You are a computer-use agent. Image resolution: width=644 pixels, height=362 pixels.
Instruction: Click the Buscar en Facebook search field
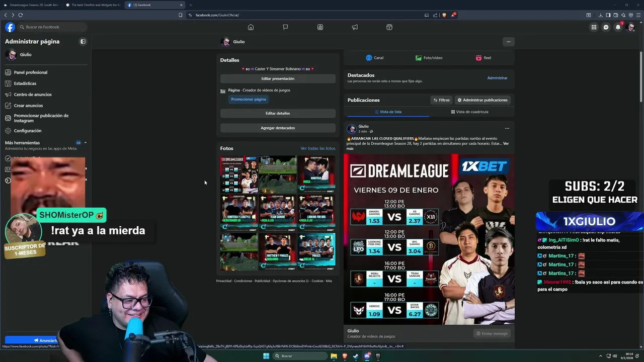coord(52,27)
